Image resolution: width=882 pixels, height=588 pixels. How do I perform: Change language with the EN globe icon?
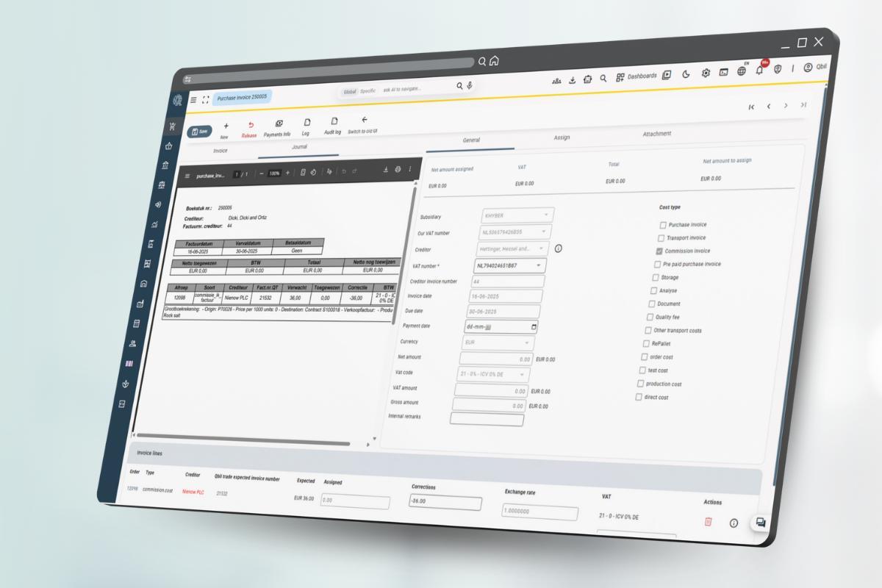(742, 71)
